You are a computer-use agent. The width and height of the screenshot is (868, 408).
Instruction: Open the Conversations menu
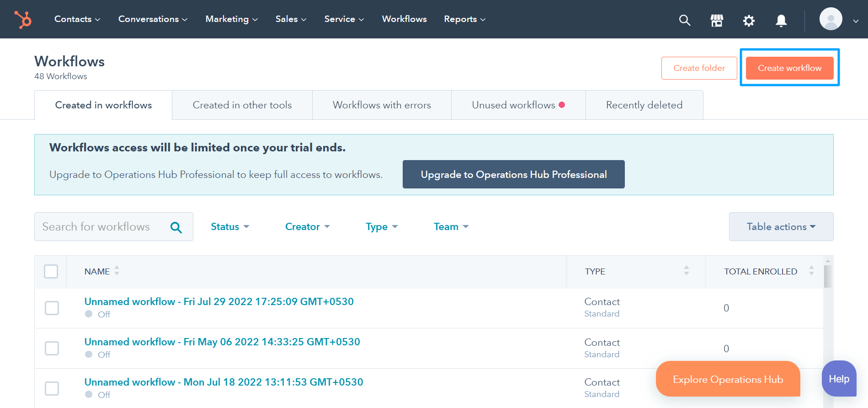(x=153, y=19)
